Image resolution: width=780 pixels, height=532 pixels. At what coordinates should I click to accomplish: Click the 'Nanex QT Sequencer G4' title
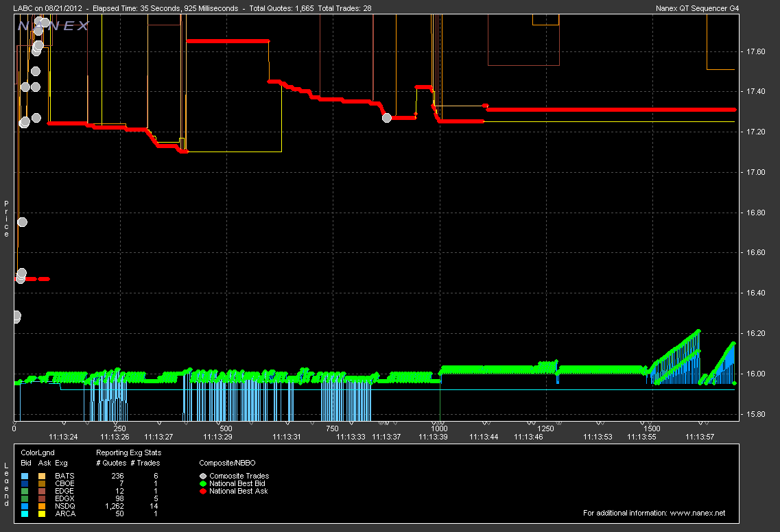[697, 8]
